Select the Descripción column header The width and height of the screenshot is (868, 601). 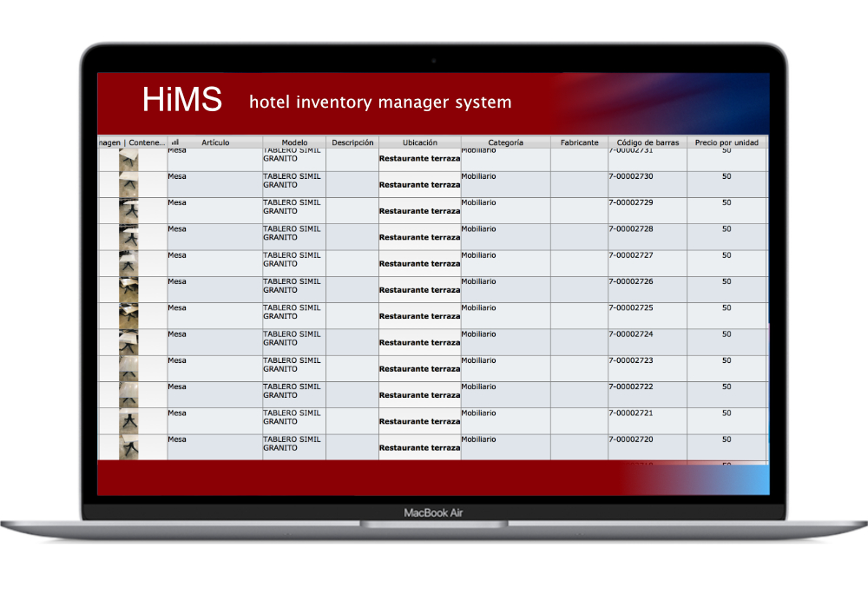(352, 142)
